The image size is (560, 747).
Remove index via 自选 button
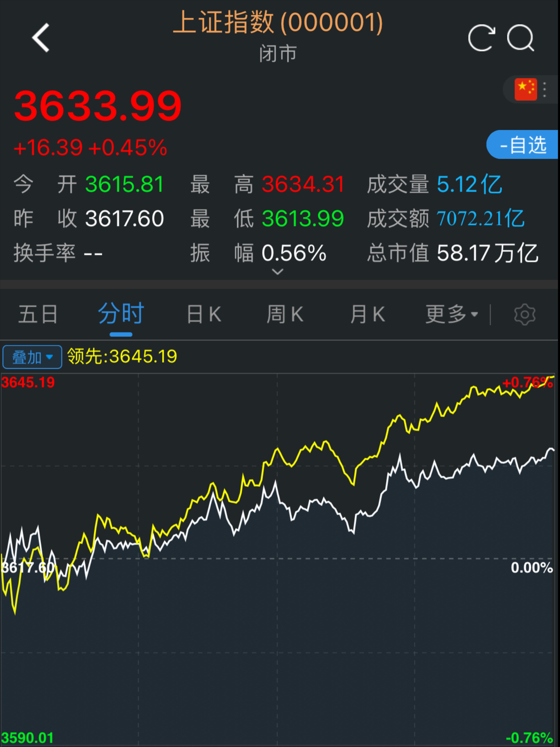[x=523, y=145]
